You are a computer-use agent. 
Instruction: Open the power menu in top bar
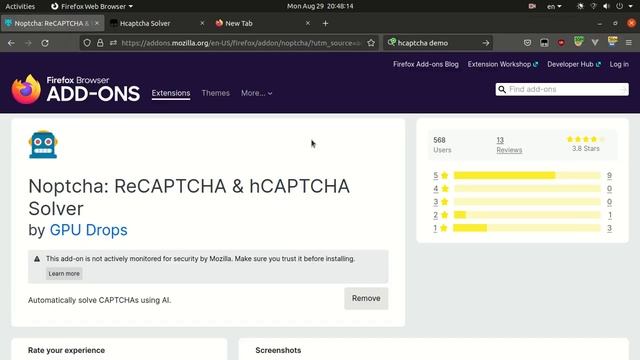point(620,6)
